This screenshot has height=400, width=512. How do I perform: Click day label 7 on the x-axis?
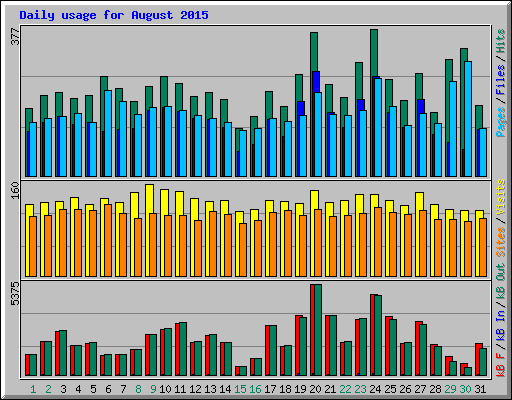pyautogui.click(x=123, y=389)
